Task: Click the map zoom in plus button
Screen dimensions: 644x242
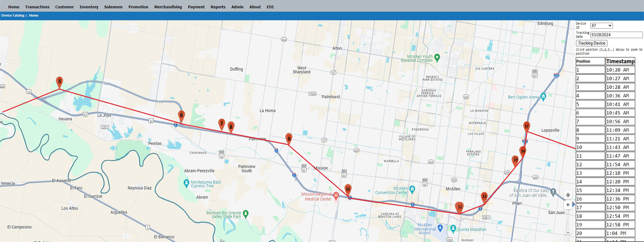Action: [568, 205]
